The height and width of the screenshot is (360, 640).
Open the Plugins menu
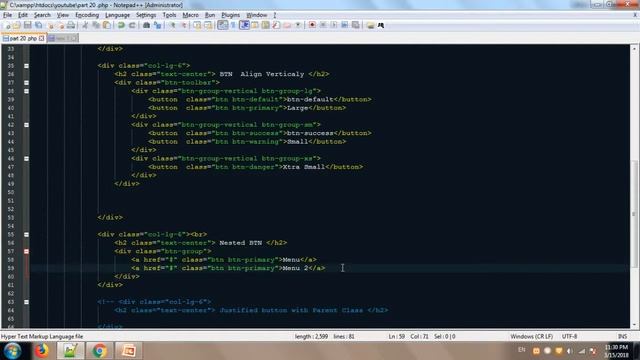pos(231,15)
